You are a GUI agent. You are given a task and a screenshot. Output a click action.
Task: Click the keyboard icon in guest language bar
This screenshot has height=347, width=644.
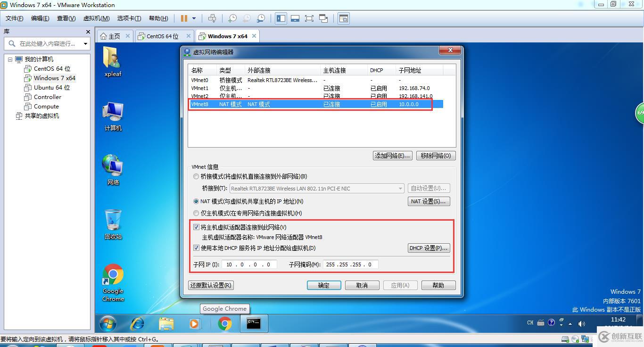point(541,323)
